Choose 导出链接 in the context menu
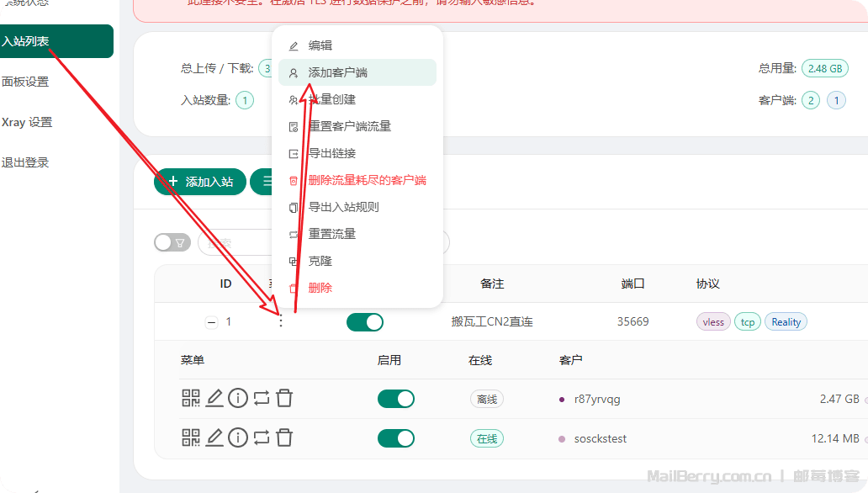 (x=331, y=153)
